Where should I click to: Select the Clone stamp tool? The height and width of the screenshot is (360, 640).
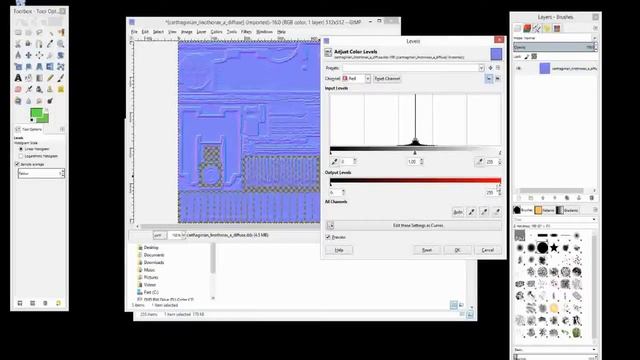coord(50,89)
